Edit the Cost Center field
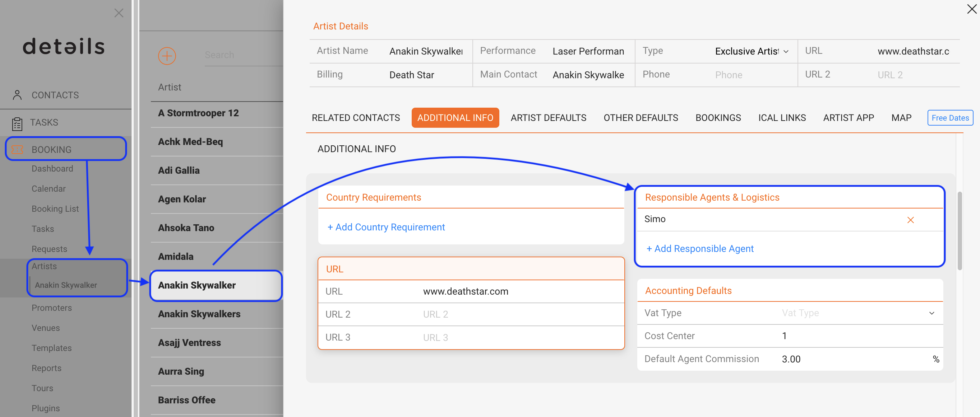The height and width of the screenshot is (417, 980). pyautogui.click(x=860, y=336)
